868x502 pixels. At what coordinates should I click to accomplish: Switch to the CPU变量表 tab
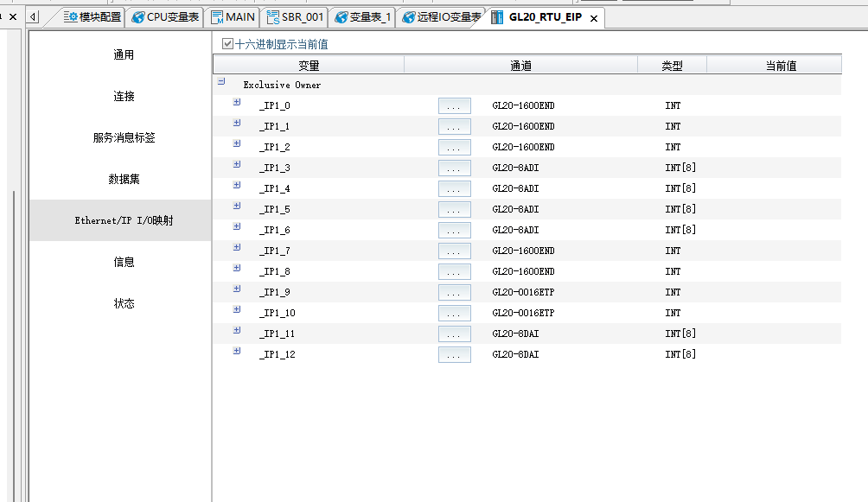point(164,16)
